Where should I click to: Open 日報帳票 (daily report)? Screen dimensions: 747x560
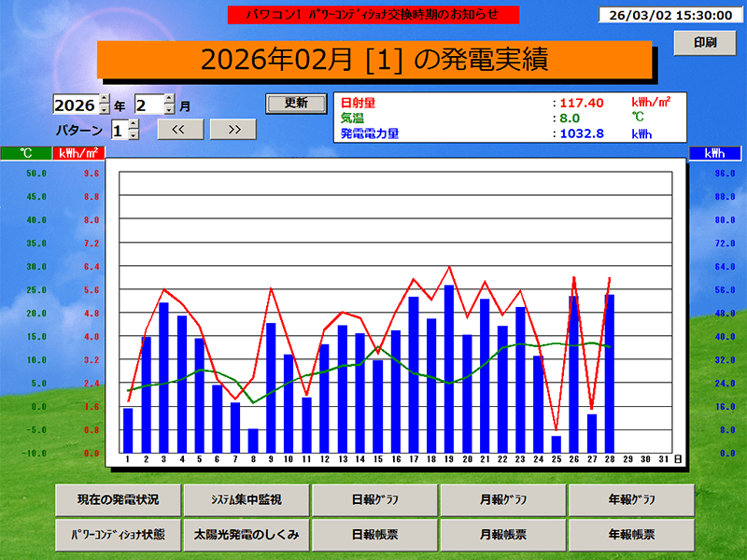click(376, 534)
